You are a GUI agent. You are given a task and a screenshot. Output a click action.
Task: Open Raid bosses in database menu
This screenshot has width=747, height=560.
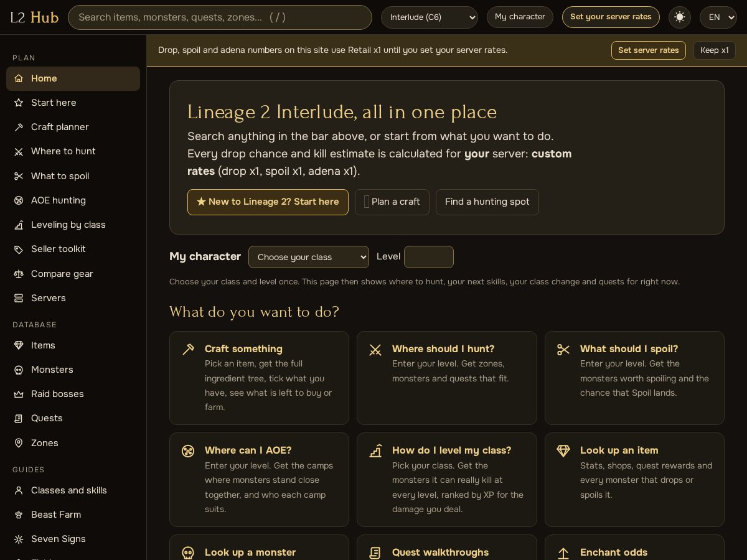(x=73, y=394)
